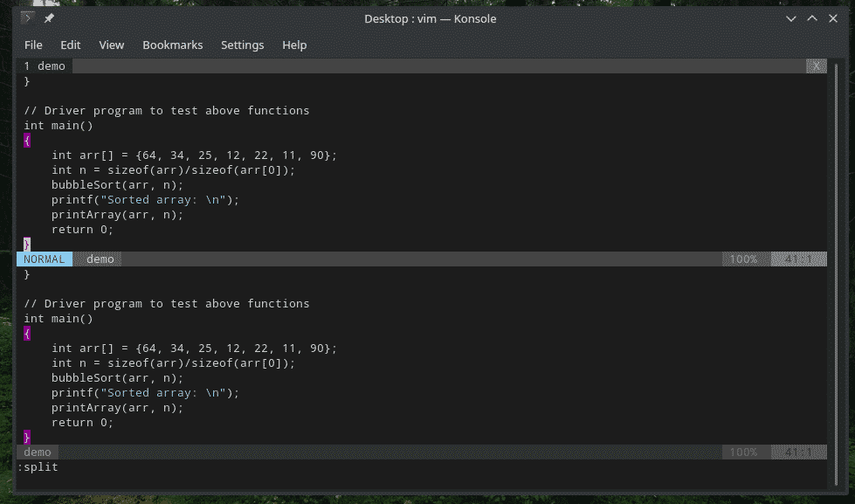
Task: Minimize the Konsole window
Action: (x=791, y=18)
